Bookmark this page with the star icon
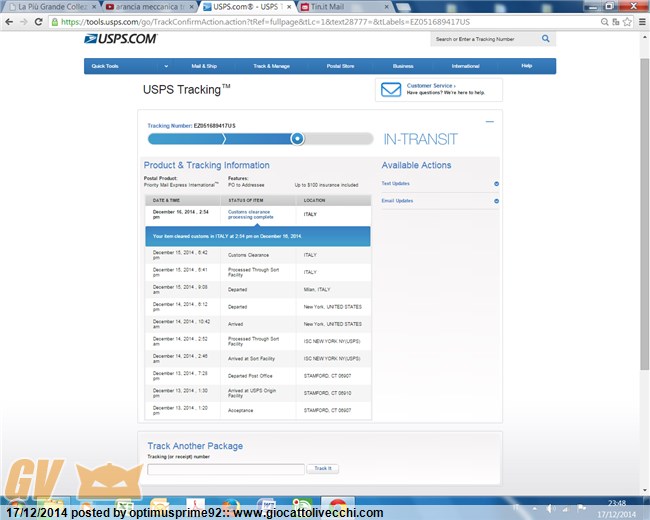Screen dimensions: 650x520 [628, 22]
